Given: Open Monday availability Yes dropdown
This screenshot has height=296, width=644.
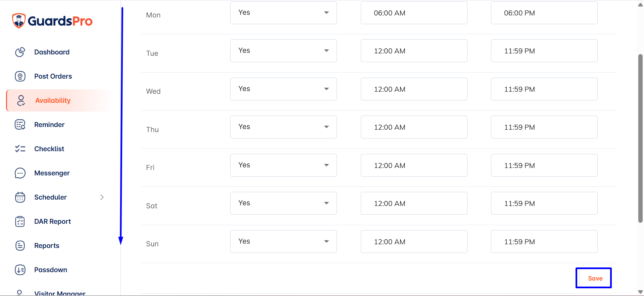Looking at the screenshot, I should (x=284, y=13).
